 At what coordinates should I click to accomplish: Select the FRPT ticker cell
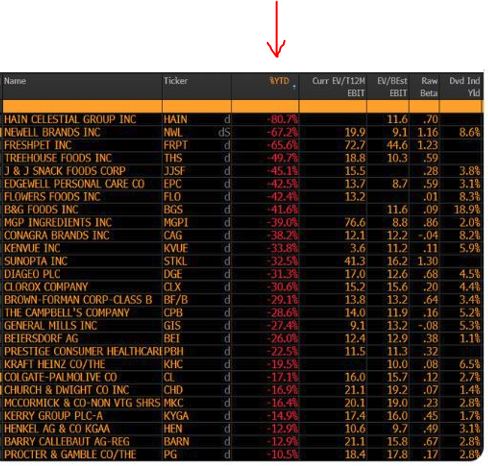point(175,145)
